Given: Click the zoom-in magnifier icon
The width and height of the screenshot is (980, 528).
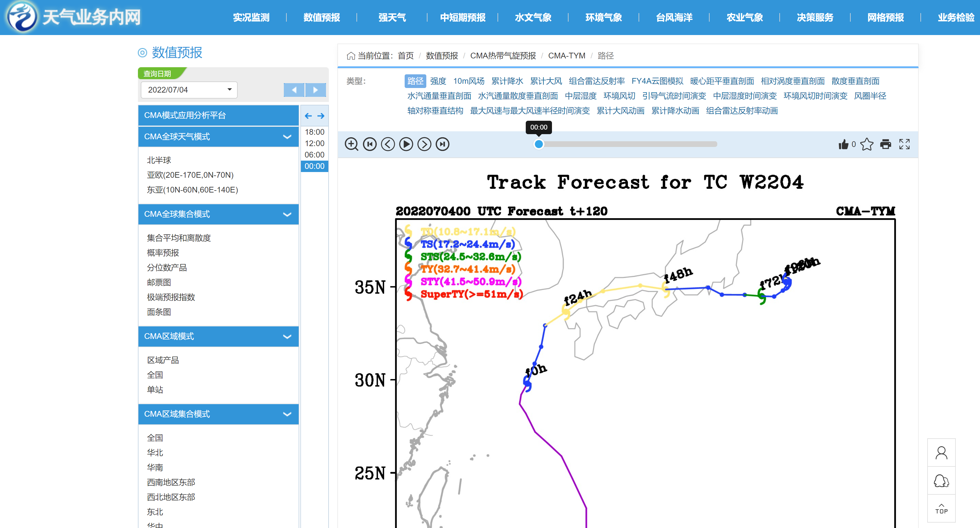Looking at the screenshot, I should tap(351, 144).
